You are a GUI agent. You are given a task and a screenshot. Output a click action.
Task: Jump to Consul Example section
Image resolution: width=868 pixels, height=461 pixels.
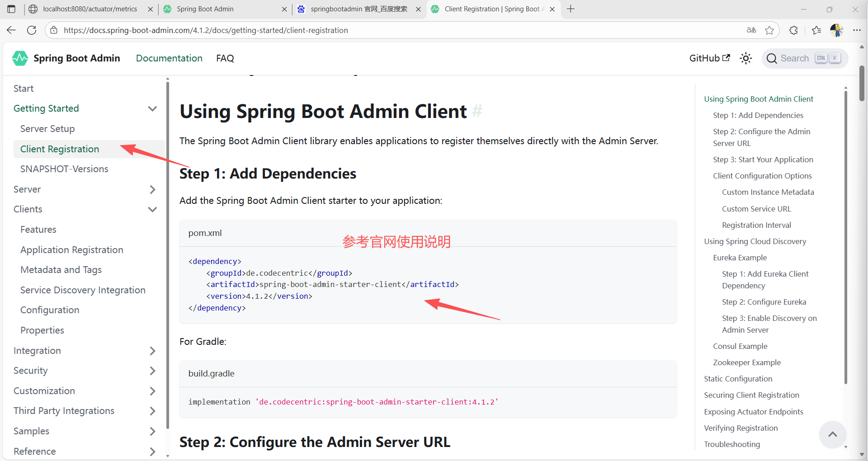click(740, 346)
